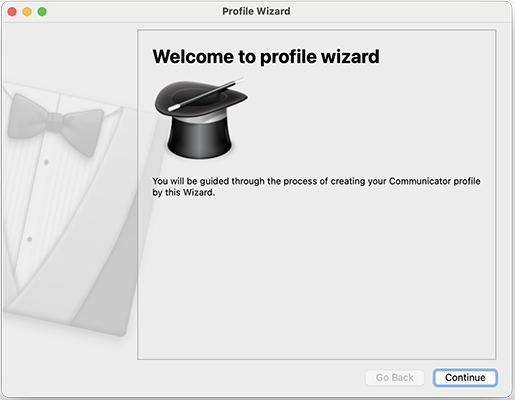
Task: Click the magician top hat wizard icon
Action: [200, 118]
